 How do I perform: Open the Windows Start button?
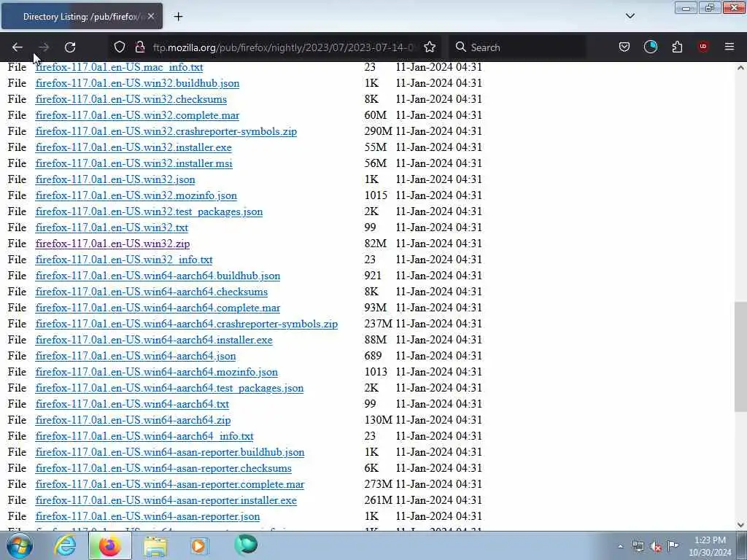click(x=20, y=545)
